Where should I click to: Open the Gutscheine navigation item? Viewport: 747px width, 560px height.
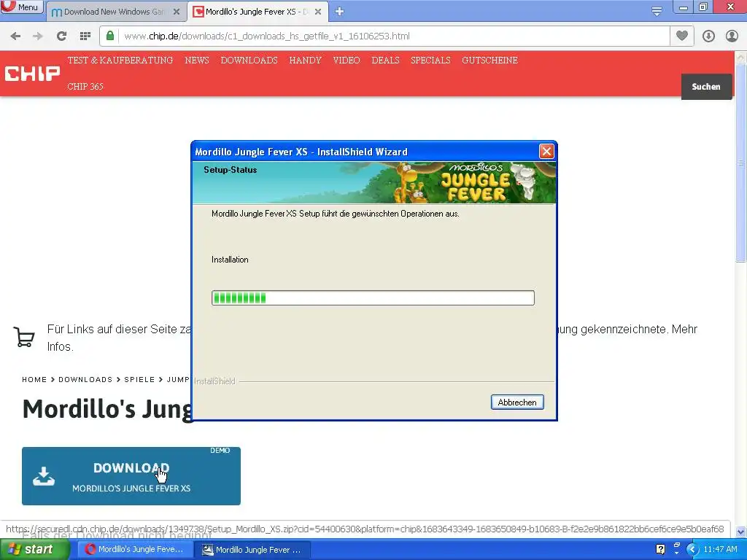coord(489,60)
